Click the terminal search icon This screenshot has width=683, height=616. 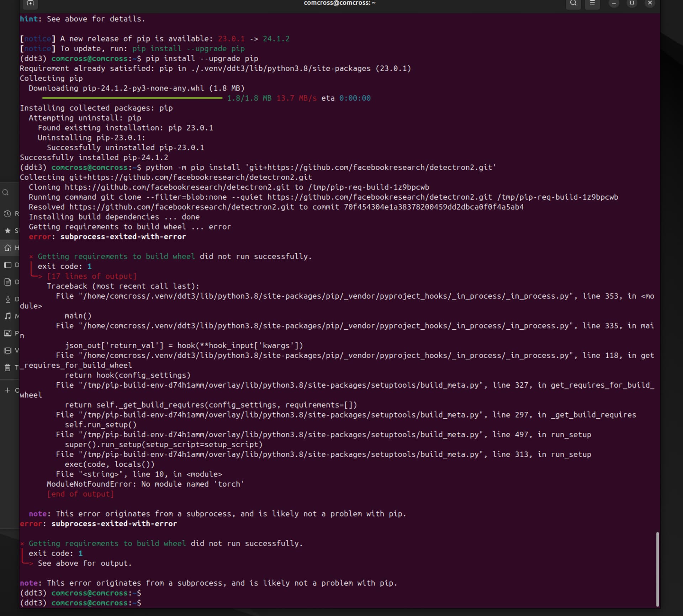pyautogui.click(x=573, y=3)
